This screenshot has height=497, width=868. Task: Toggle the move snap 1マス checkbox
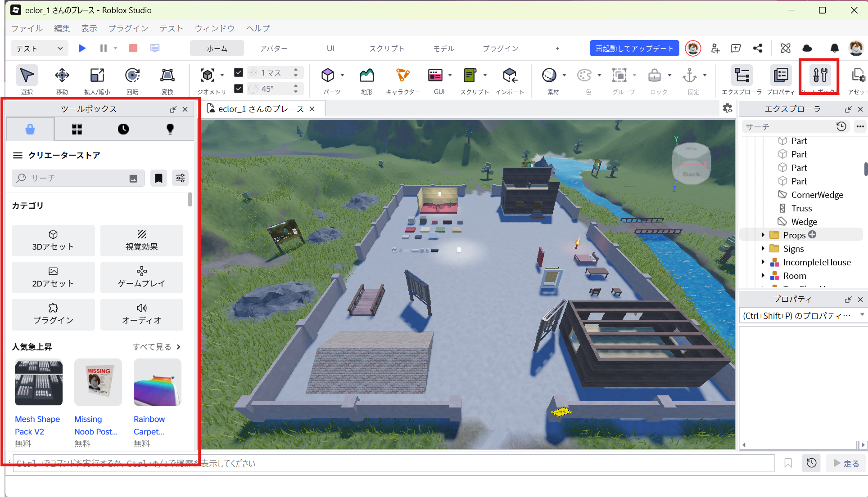point(239,72)
